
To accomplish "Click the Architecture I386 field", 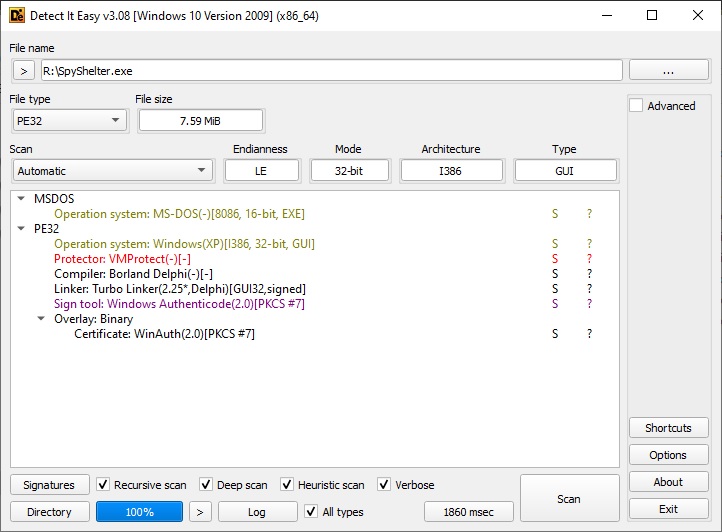I will coord(451,171).
